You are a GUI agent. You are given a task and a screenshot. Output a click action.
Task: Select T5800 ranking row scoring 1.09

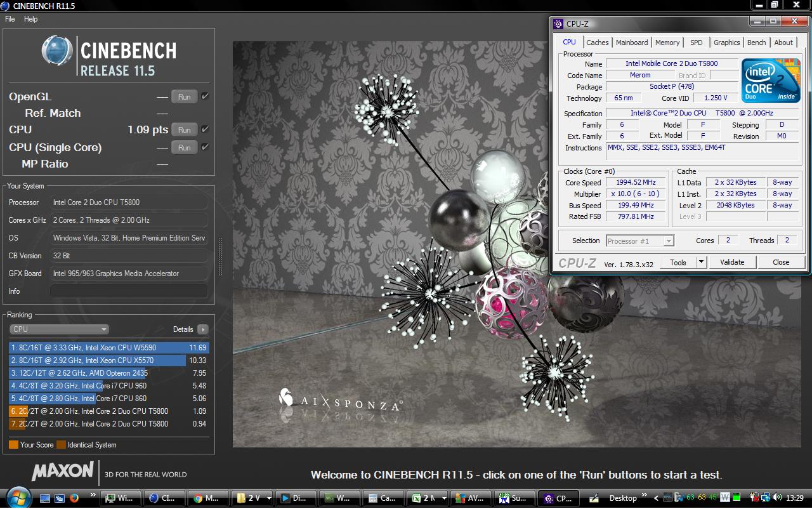pyautogui.click(x=108, y=411)
